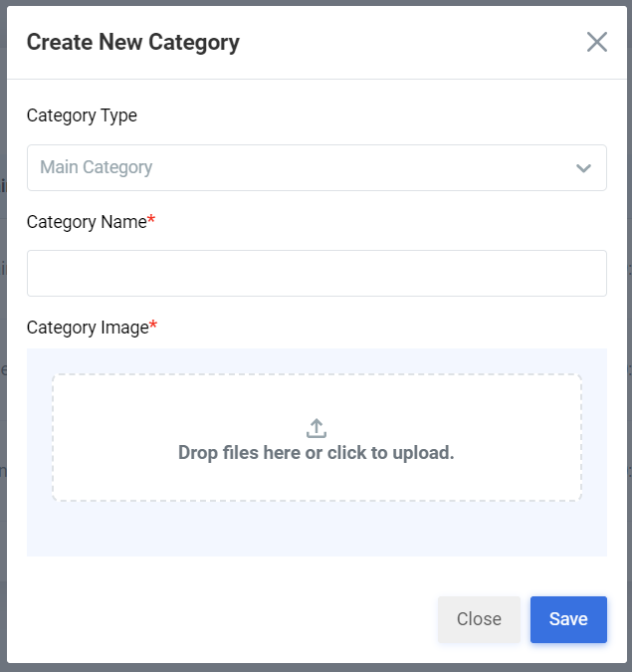Click inside the dashed file drop zone

[316, 437]
